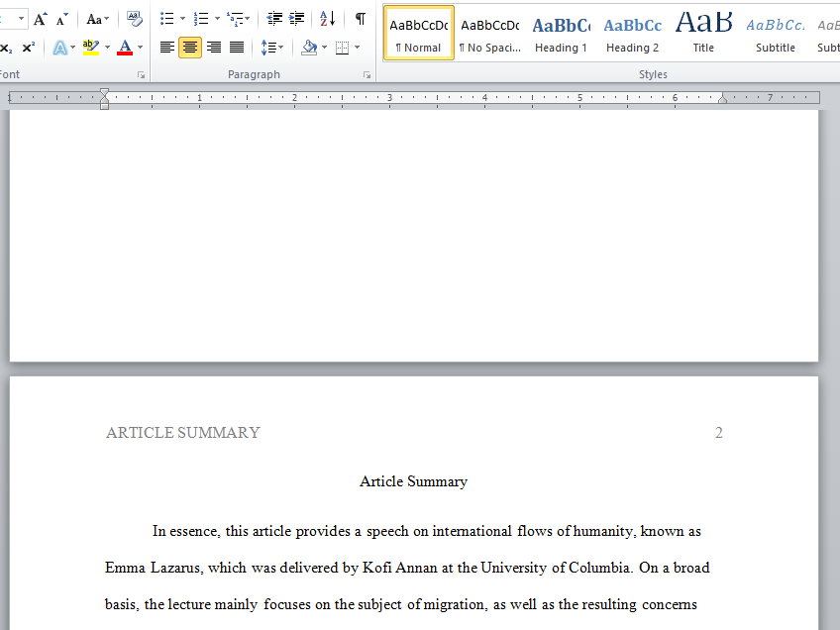Click the Sort A-Z icon

(327, 19)
